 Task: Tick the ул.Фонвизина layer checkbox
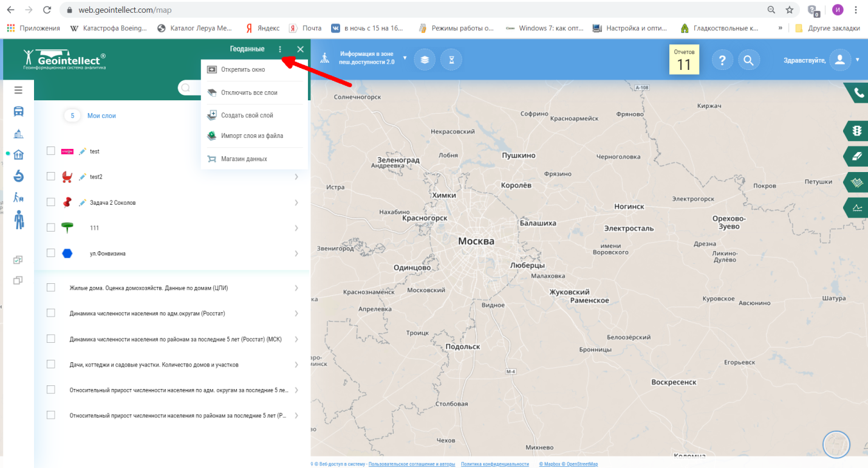(51, 253)
